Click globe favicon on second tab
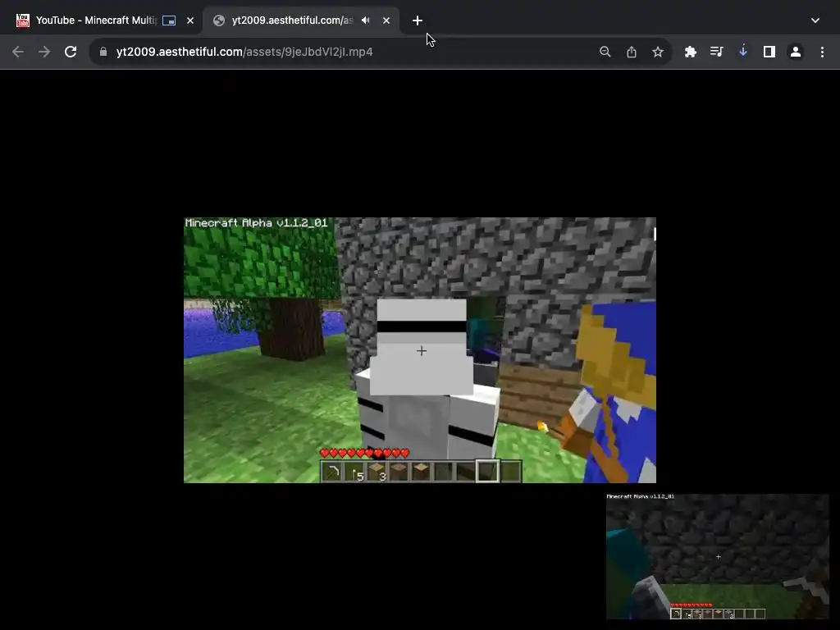Viewport: 840px width, 630px height. (218, 21)
